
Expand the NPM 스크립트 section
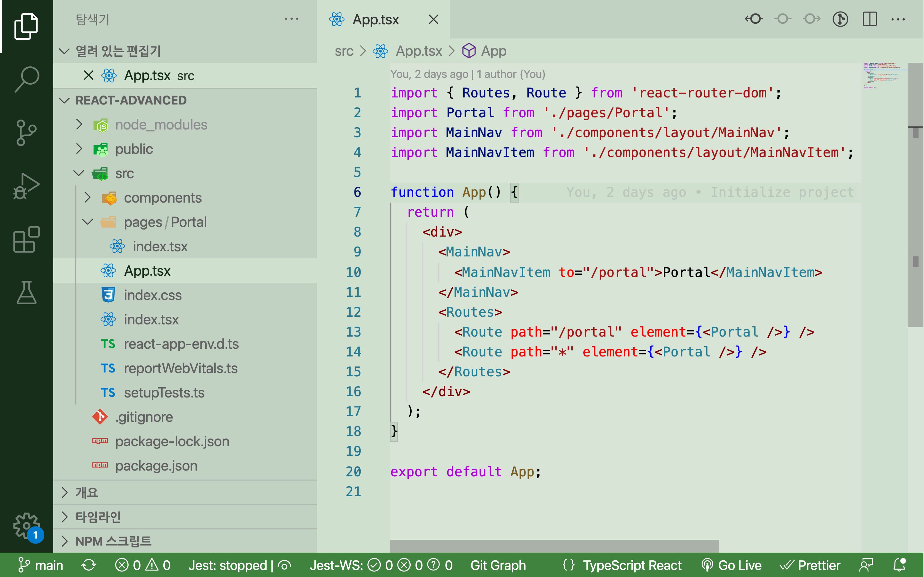pyautogui.click(x=113, y=541)
